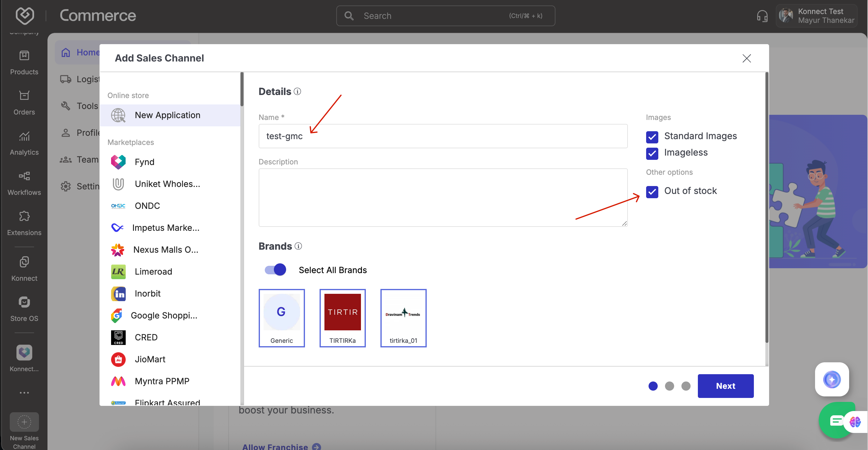Open the Analytics sidebar icon
The height and width of the screenshot is (450, 868).
(x=24, y=136)
